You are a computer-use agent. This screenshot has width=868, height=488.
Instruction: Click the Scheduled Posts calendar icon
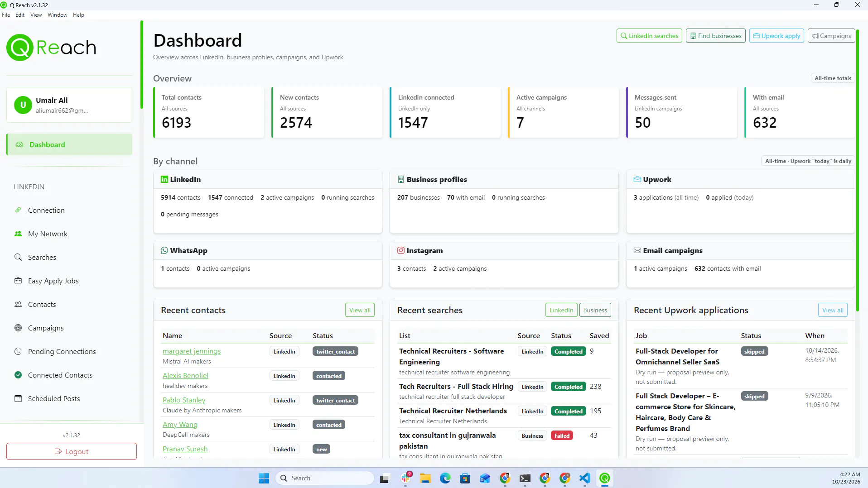point(18,398)
